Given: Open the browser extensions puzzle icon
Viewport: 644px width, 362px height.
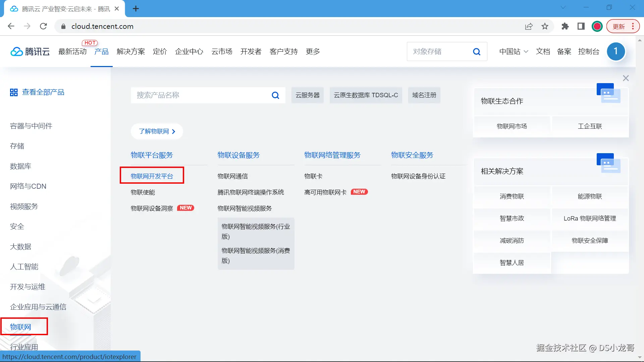Looking at the screenshot, I should click(x=565, y=26).
